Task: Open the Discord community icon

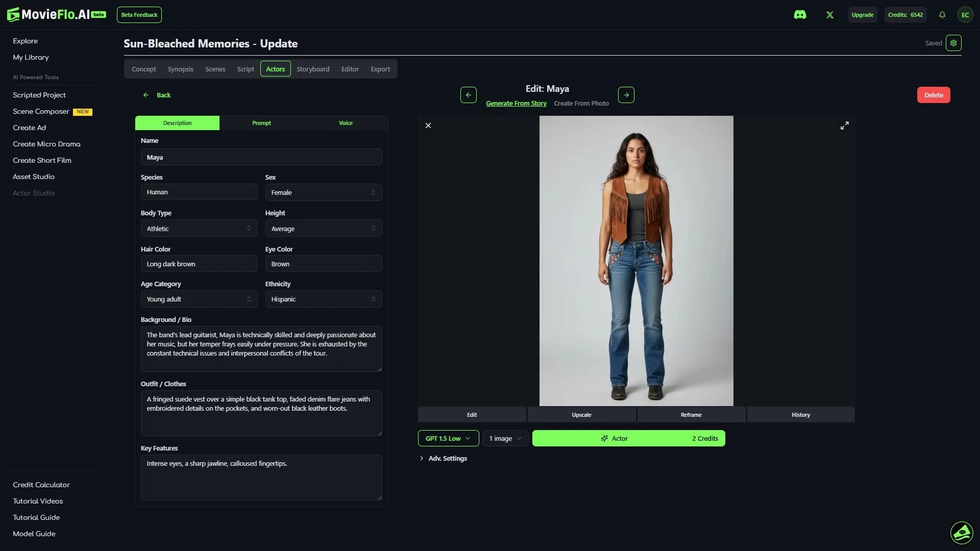Action: [800, 15]
